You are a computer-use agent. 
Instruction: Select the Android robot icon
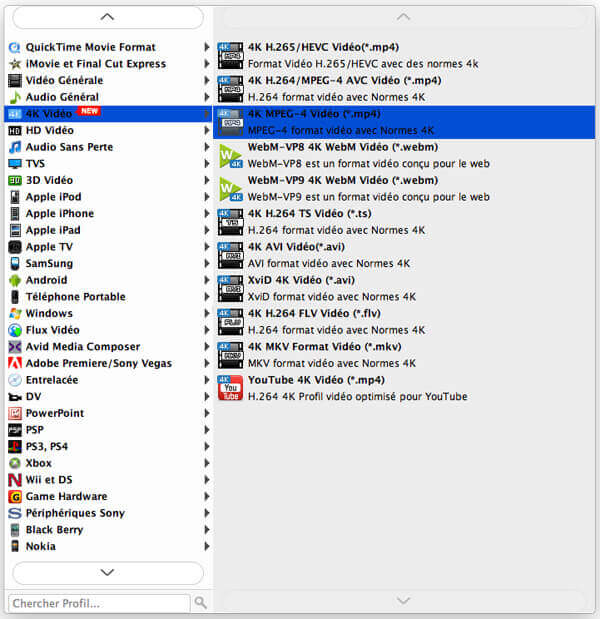(x=15, y=280)
